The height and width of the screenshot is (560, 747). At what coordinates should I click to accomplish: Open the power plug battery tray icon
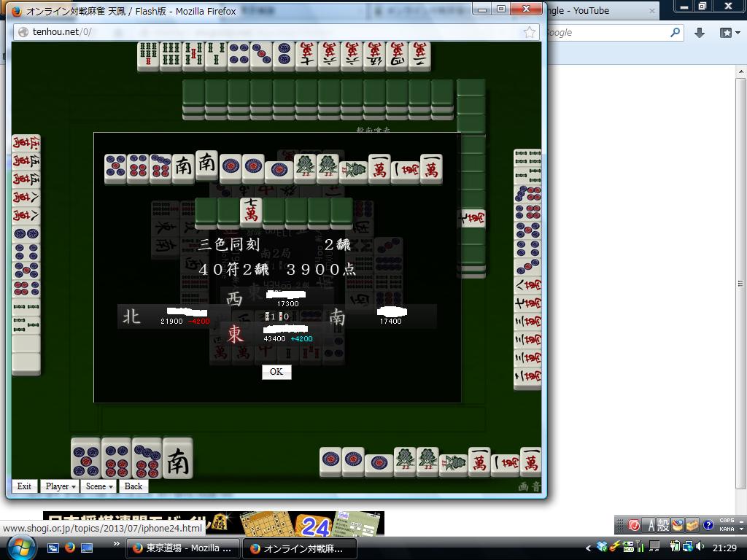(x=674, y=547)
